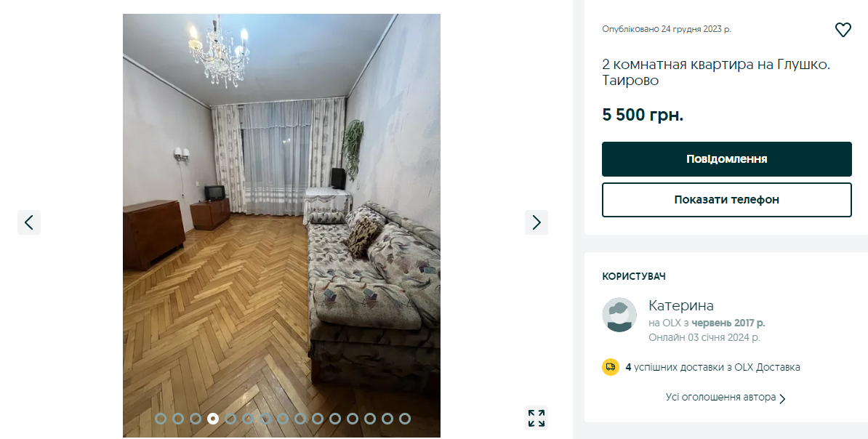This screenshot has width=868, height=439.
Task: Go to next photo with right arrow
Action: [x=537, y=222]
